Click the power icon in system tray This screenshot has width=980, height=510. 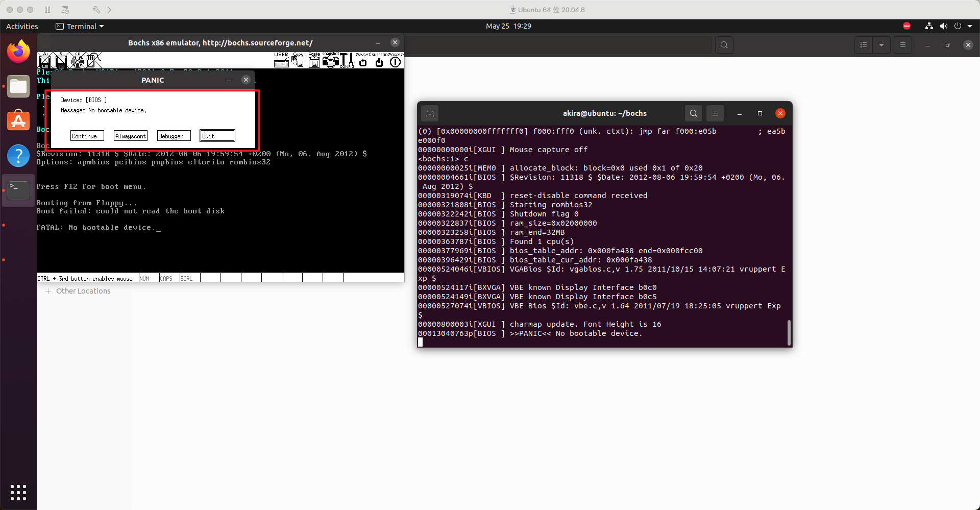tap(958, 26)
